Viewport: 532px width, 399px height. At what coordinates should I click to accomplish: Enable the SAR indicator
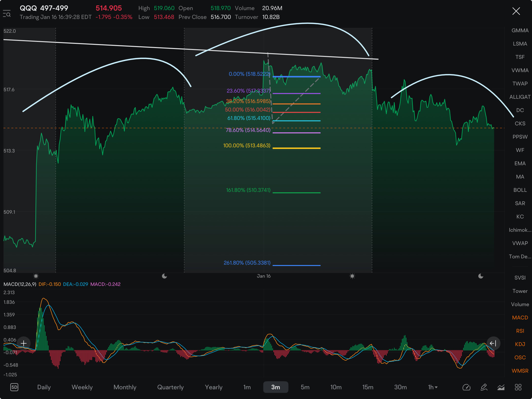point(520,203)
